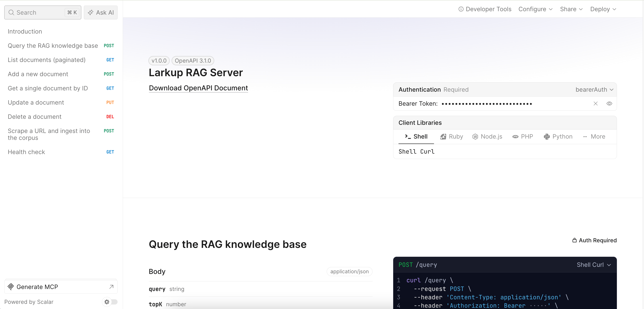The height and width of the screenshot is (309, 644).
Task: Open the Deploy dropdown
Action: 603,9
